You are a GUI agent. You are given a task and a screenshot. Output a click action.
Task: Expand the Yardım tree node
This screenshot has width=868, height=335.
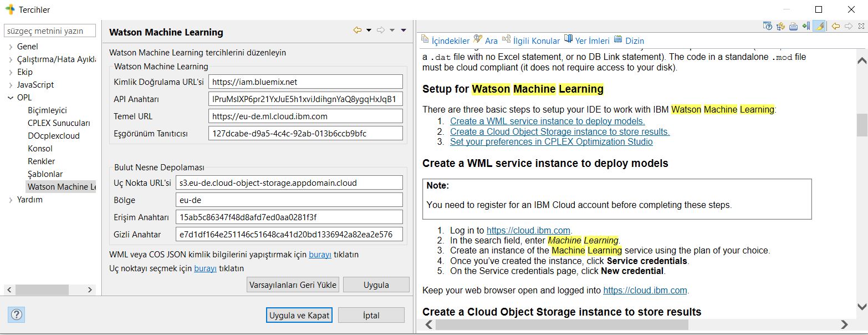coord(11,200)
